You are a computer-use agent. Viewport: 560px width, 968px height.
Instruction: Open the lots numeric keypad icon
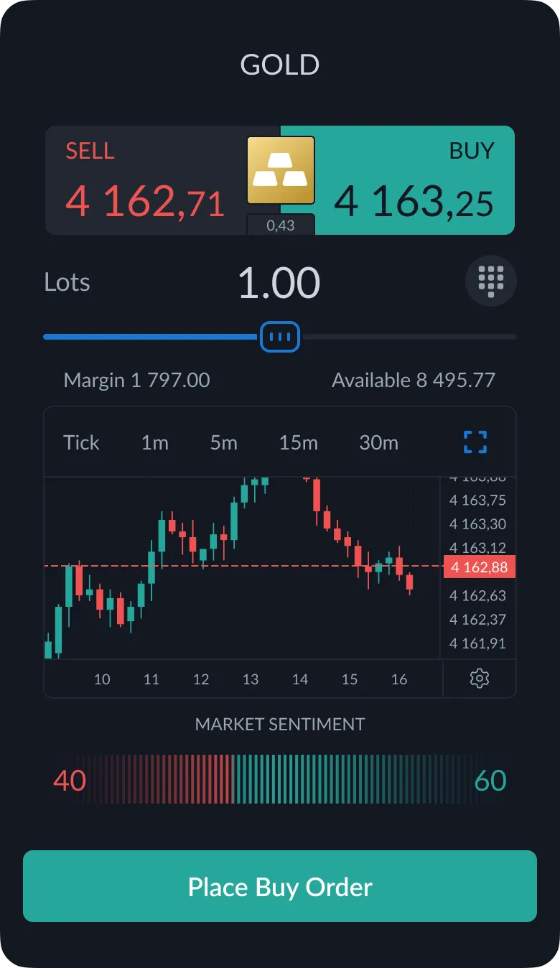(491, 281)
